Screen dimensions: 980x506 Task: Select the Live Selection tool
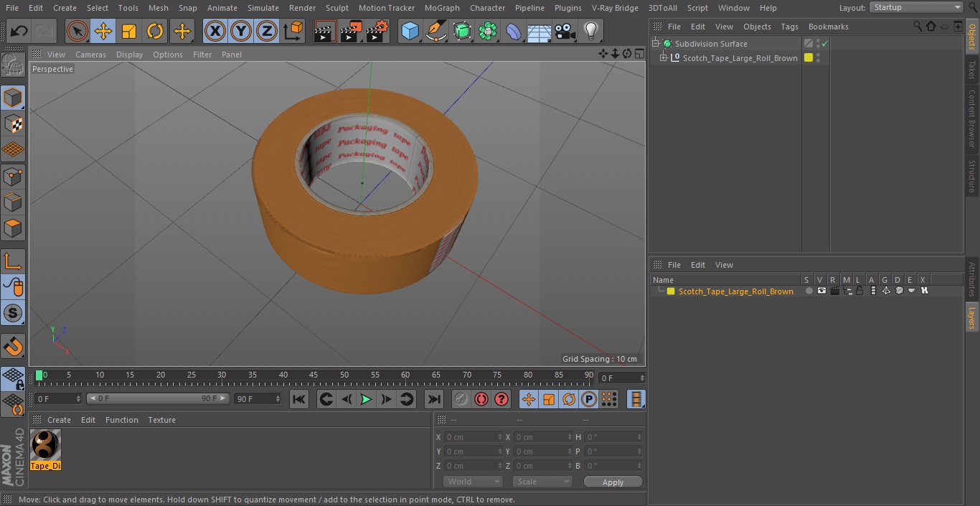pyautogui.click(x=77, y=32)
